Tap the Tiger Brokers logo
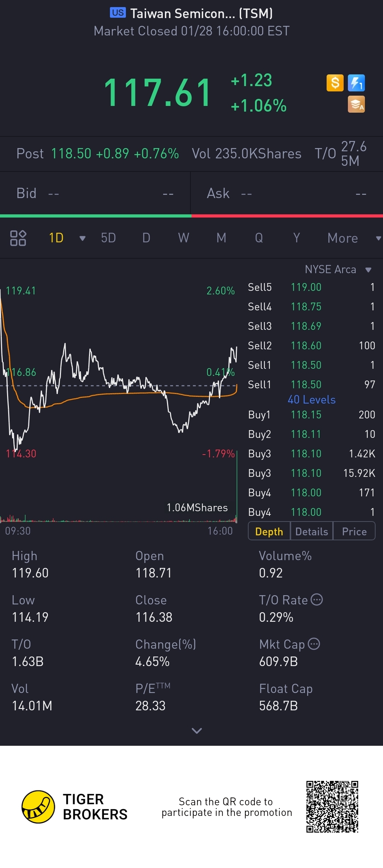Screen dimensions: 383x868 [74, 807]
